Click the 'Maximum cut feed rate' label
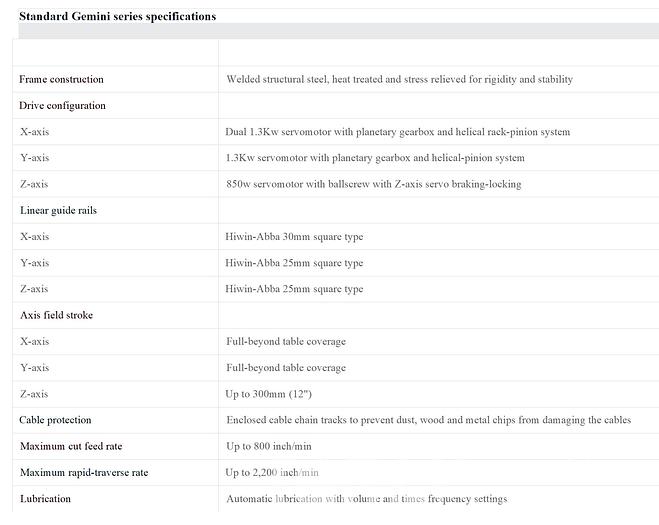This screenshot has height=525, width=659. 70,446
